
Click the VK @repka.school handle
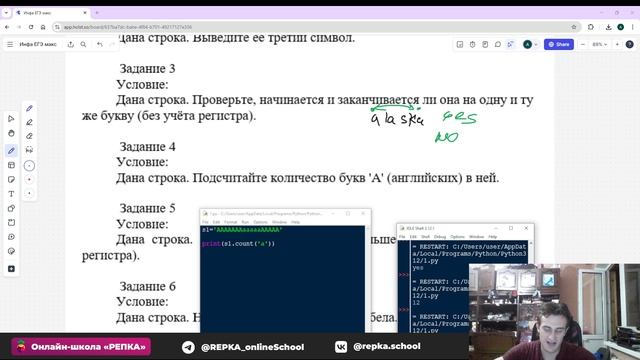387,346
